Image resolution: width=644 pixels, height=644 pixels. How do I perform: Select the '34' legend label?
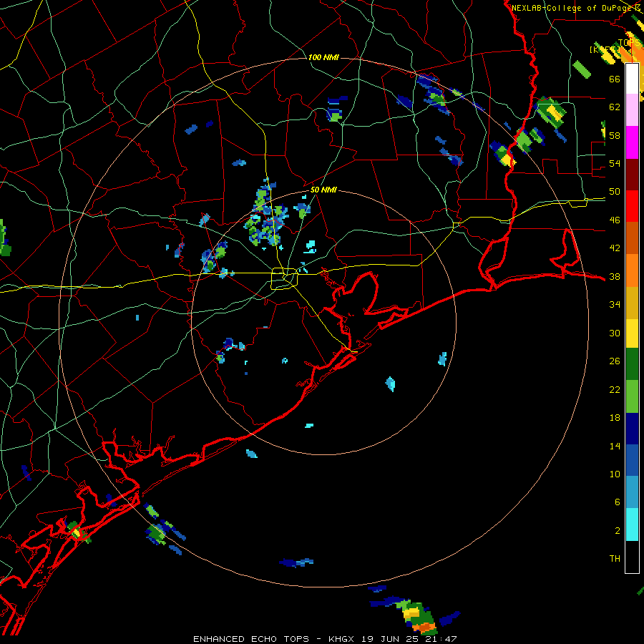[x=615, y=305]
